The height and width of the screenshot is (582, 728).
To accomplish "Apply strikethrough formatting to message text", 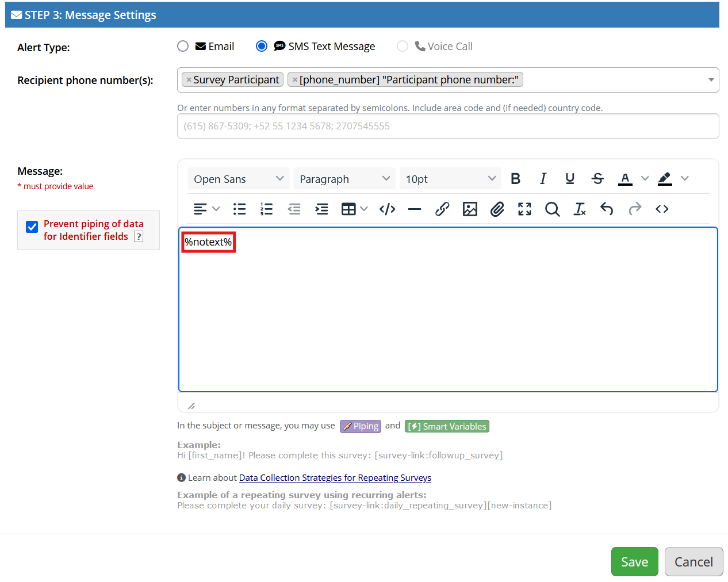I will click(x=597, y=179).
